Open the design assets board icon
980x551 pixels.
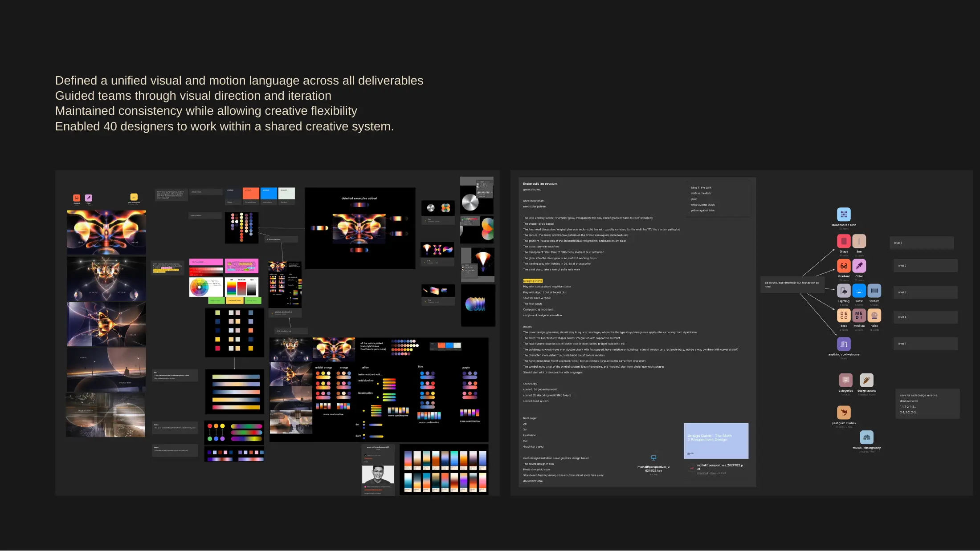click(866, 381)
